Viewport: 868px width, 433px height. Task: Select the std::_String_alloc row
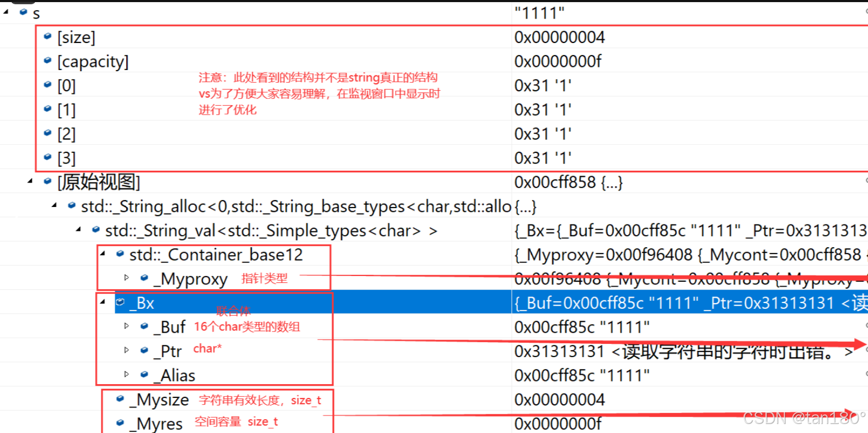[295, 206]
